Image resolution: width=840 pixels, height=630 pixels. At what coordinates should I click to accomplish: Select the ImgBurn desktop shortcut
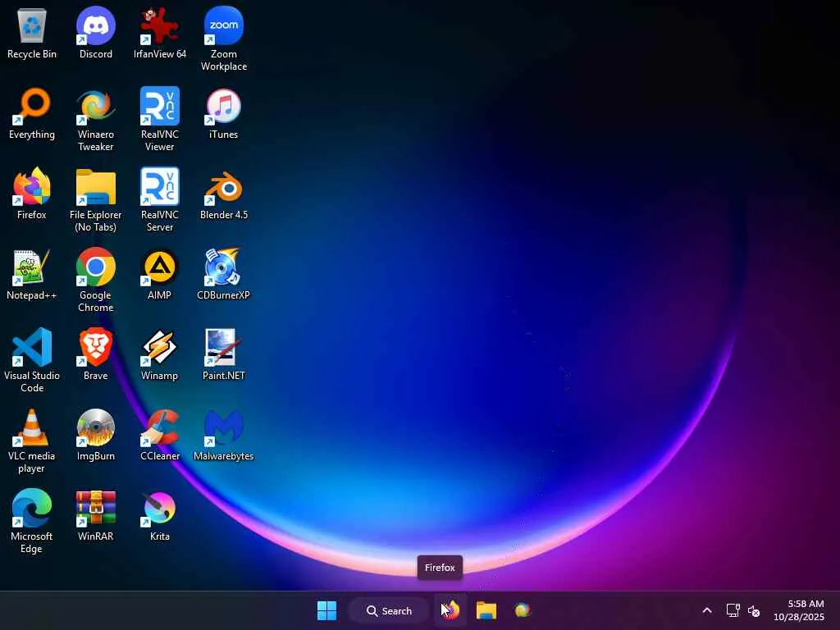[x=96, y=435]
